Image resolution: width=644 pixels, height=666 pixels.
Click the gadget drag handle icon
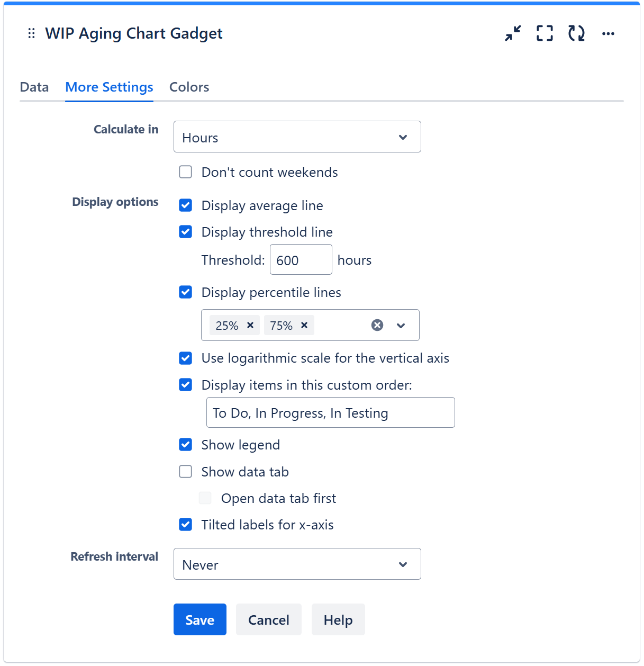[31, 33]
